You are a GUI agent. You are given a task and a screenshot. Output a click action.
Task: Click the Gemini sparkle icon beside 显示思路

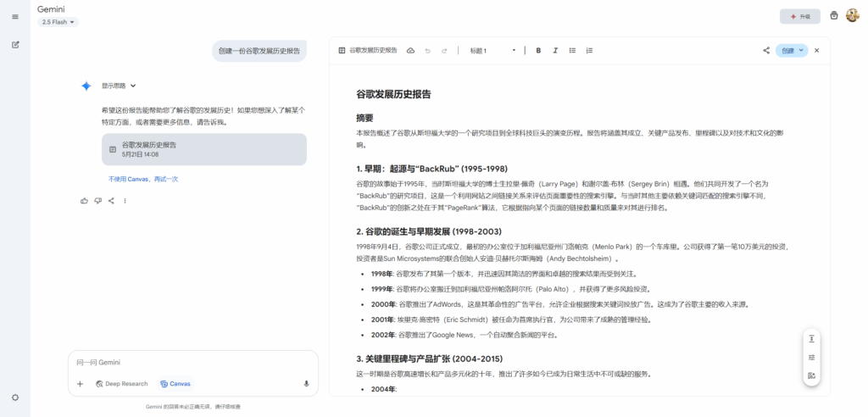point(86,86)
